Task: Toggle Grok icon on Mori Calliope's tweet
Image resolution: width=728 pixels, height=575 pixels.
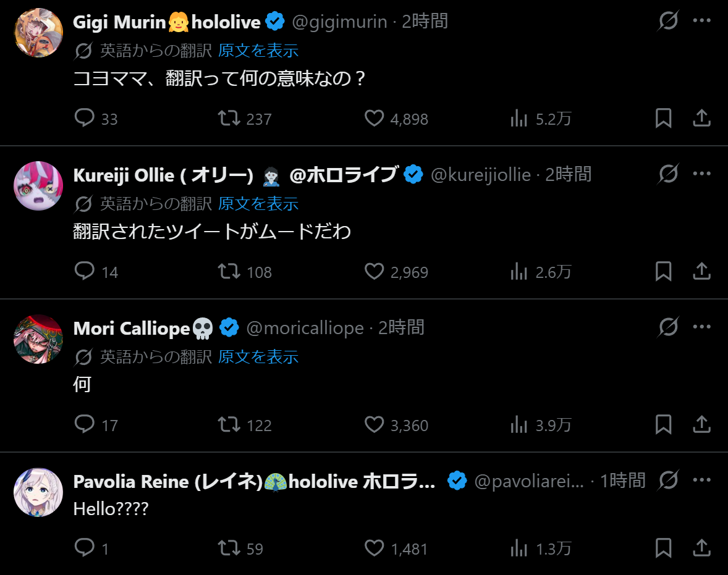Action: (x=668, y=327)
